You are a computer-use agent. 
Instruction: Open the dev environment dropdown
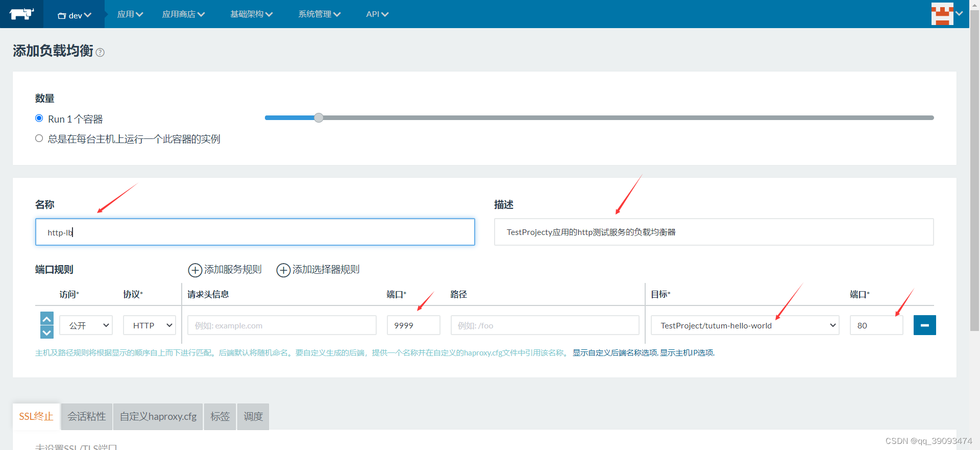point(75,15)
